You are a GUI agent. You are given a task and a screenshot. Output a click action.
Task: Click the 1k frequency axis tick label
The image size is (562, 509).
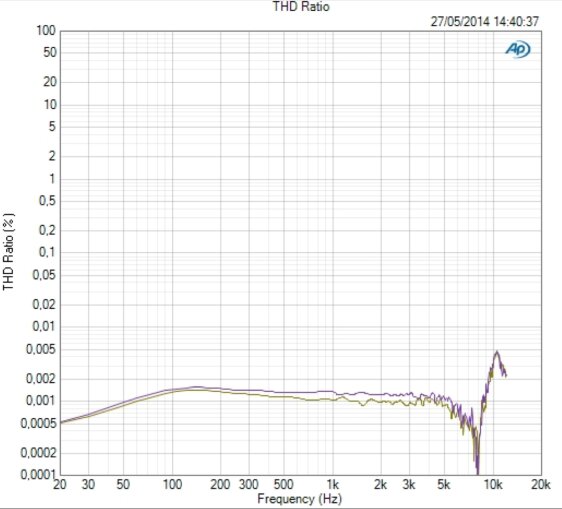[x=333, y=485]
